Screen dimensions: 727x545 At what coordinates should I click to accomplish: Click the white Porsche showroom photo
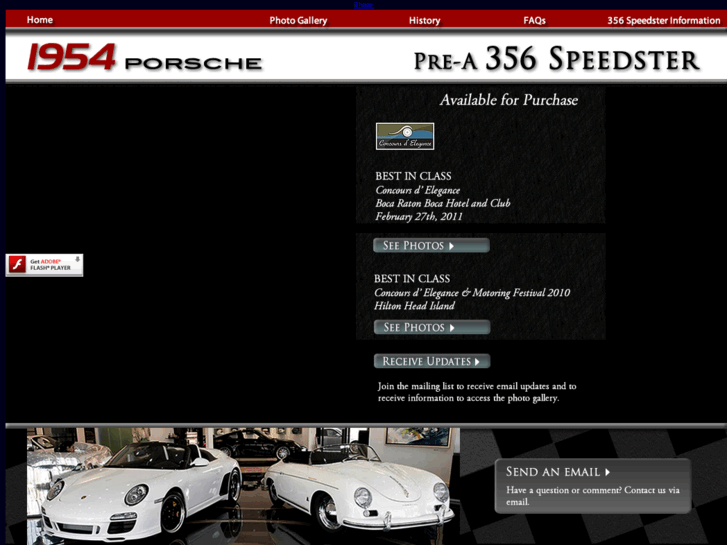(x=243, y=486)
